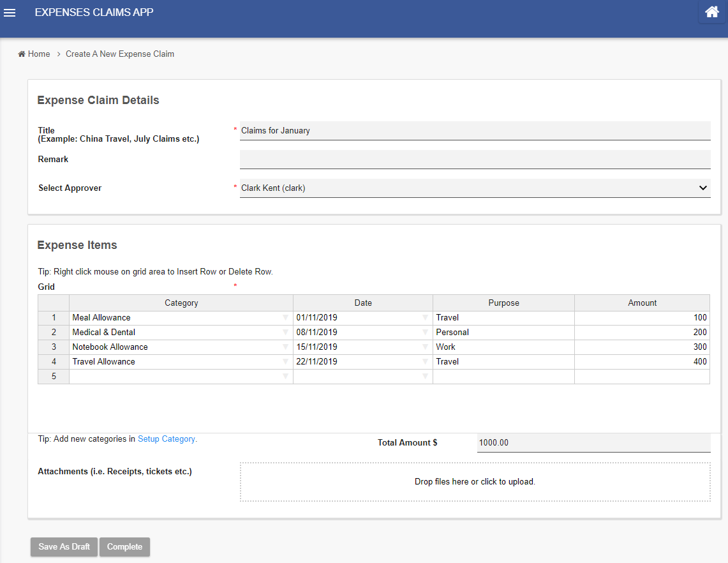Image resolution: width=728 pixels, height=563 pixels.
Task: Click the Title input field
Action: [x=475, y=130]
